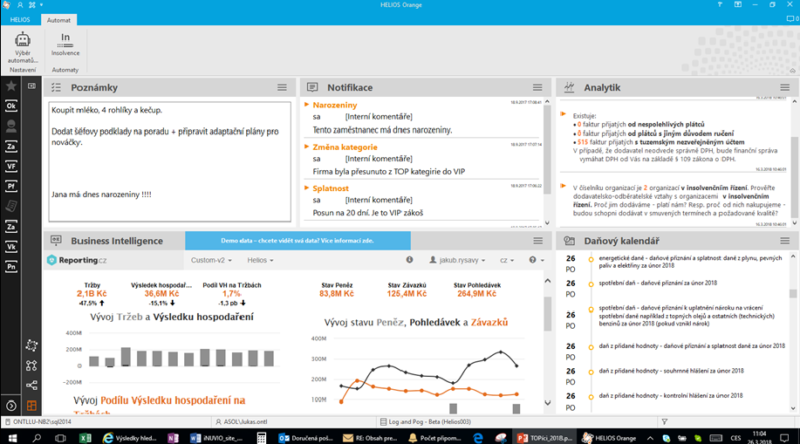Viewport: 800px width, 444px height.
Task: Expand sidebar with circled arrow icon
Action: click(11, 406)
